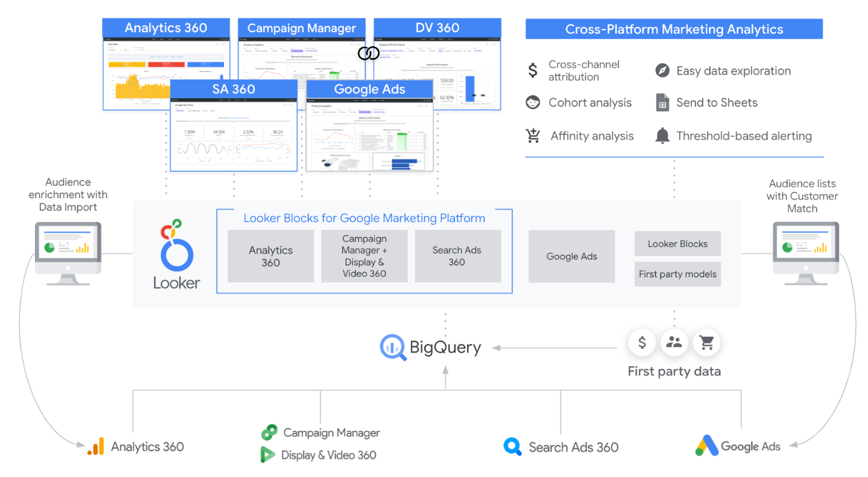868x477 pixels.
Task: Click the First party models box
Action: tap(678, 274)
